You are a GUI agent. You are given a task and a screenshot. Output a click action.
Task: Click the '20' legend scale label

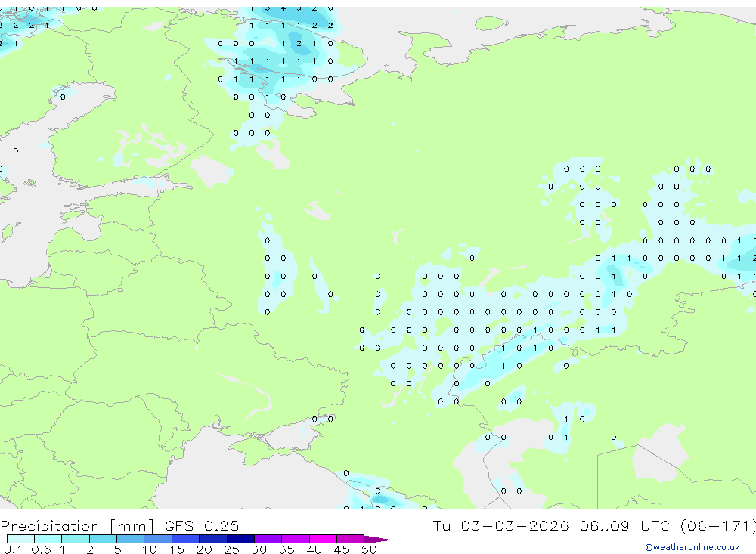(204, 549)
